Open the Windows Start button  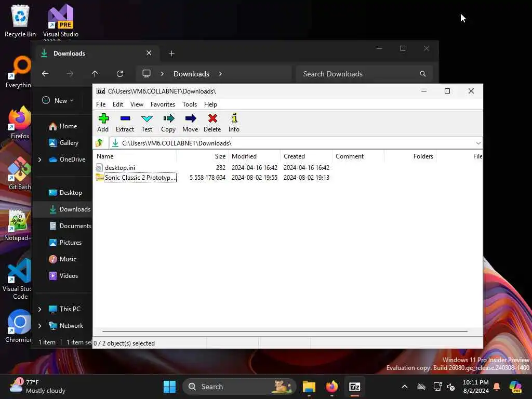click(169, 387)
